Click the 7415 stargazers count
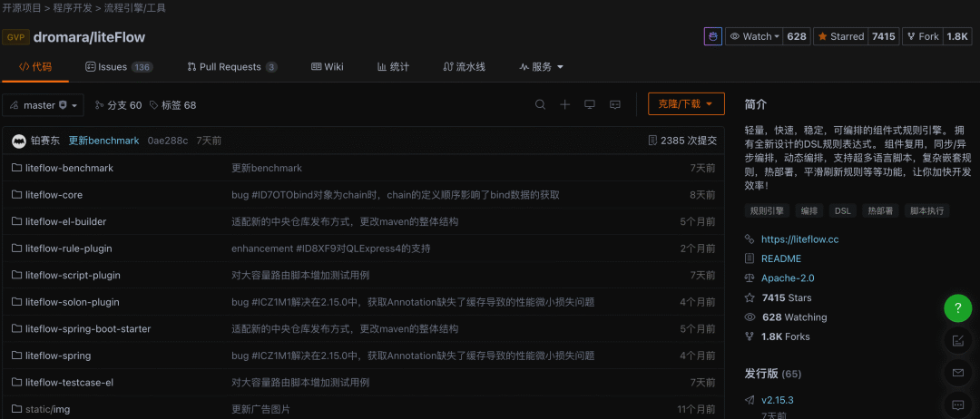The image size is (980, 419). point(884,37)
